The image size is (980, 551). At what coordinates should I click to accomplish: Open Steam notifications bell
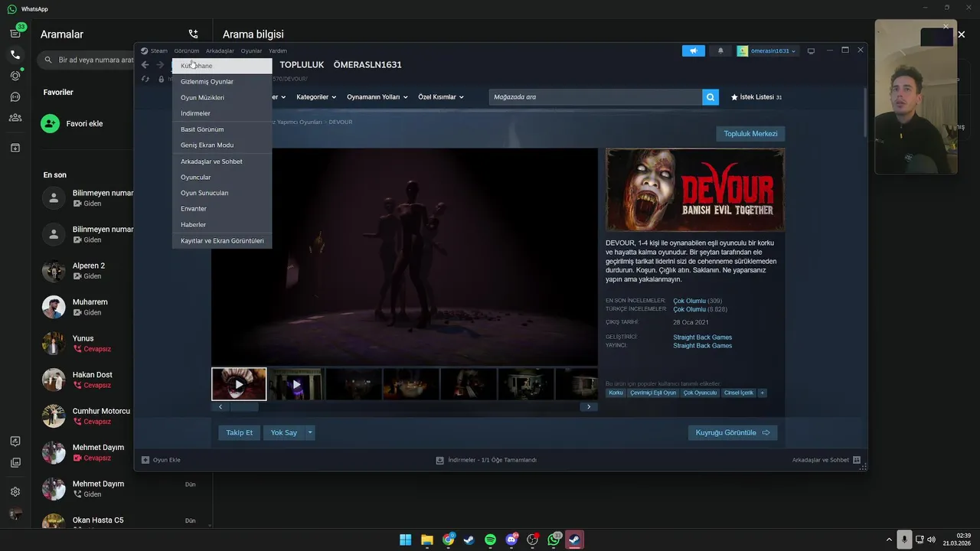720,51
